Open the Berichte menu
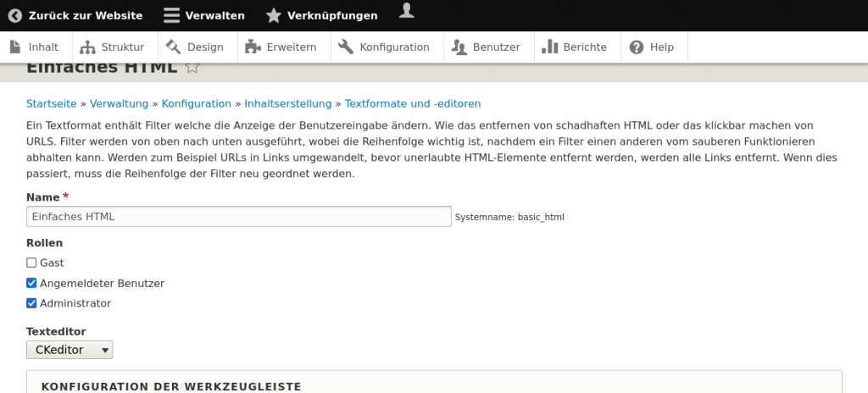Viewport: 868px width, 393px height. pos(575,47)
